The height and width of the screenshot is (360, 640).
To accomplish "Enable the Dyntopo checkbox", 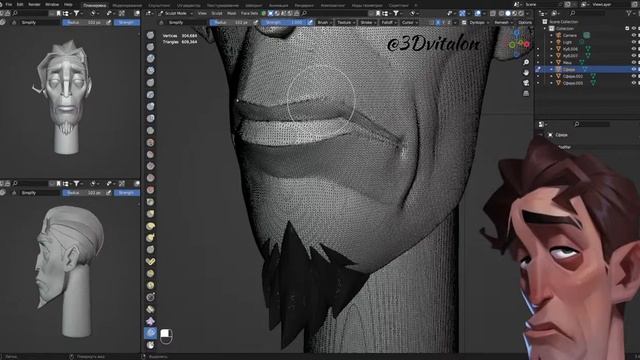I will 464,22.
